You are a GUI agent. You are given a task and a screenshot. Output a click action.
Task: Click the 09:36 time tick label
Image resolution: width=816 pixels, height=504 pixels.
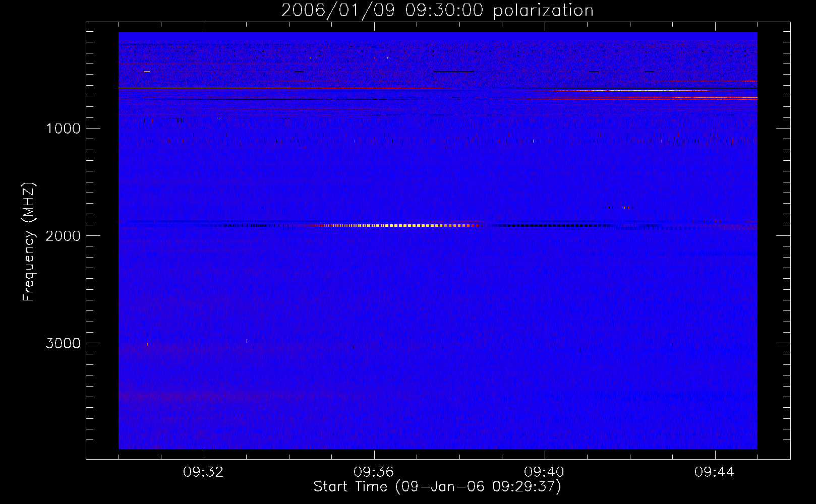tap(374, 472)
